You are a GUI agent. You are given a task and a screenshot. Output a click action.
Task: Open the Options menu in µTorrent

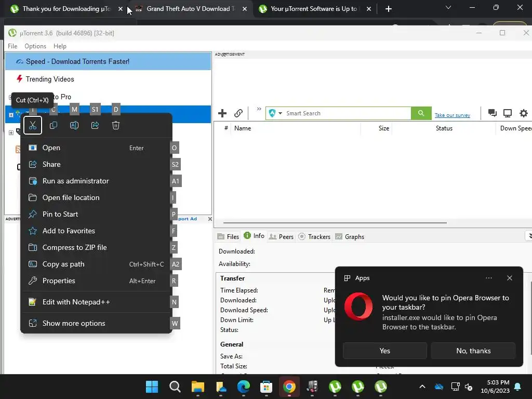(35, 46)
